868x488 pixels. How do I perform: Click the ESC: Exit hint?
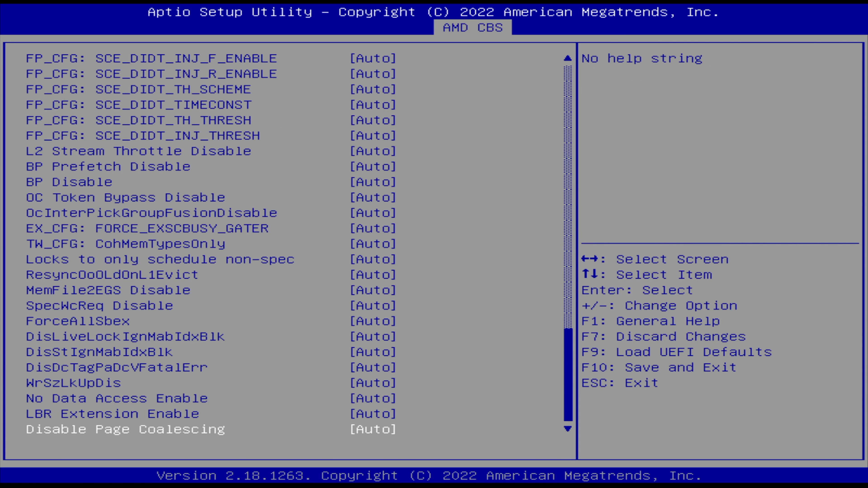620,383
